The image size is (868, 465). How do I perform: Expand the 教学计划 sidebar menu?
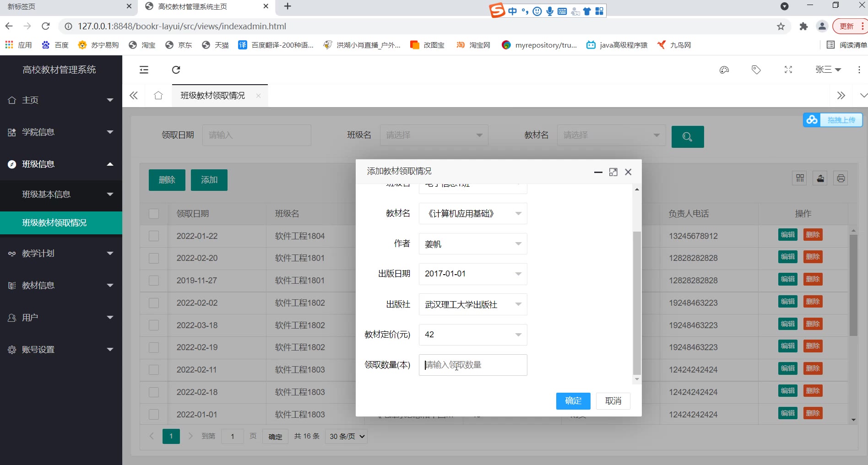click(60, 253)
